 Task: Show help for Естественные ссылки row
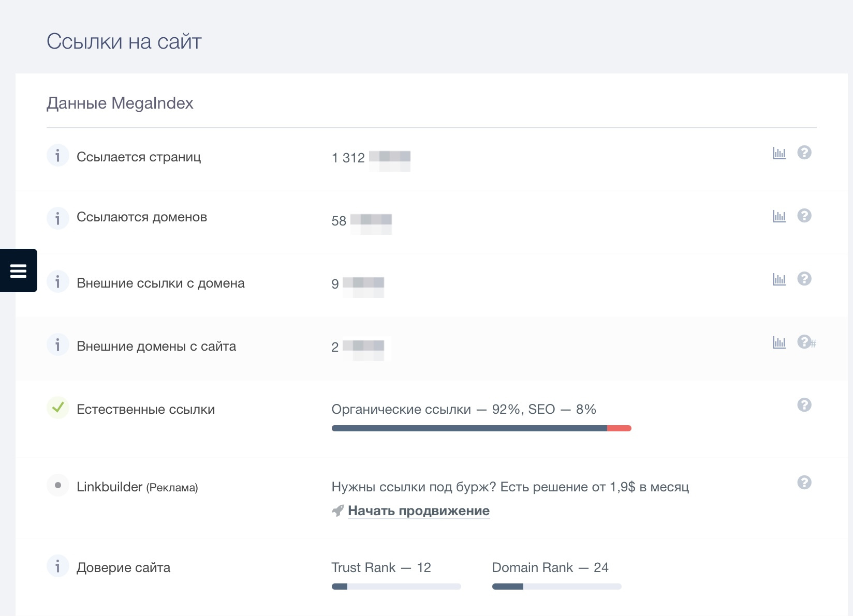(804, 405)
